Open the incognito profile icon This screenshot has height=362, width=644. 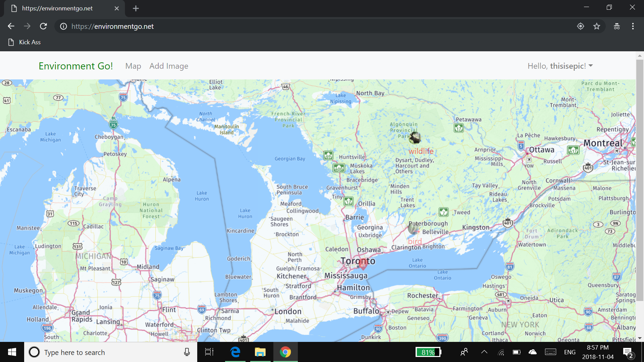(617, 26)
